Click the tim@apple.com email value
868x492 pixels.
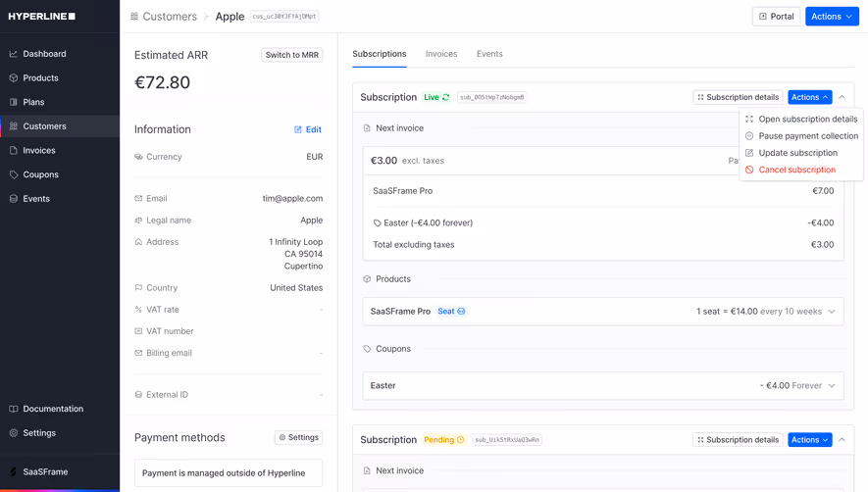[x=292, y=198]
